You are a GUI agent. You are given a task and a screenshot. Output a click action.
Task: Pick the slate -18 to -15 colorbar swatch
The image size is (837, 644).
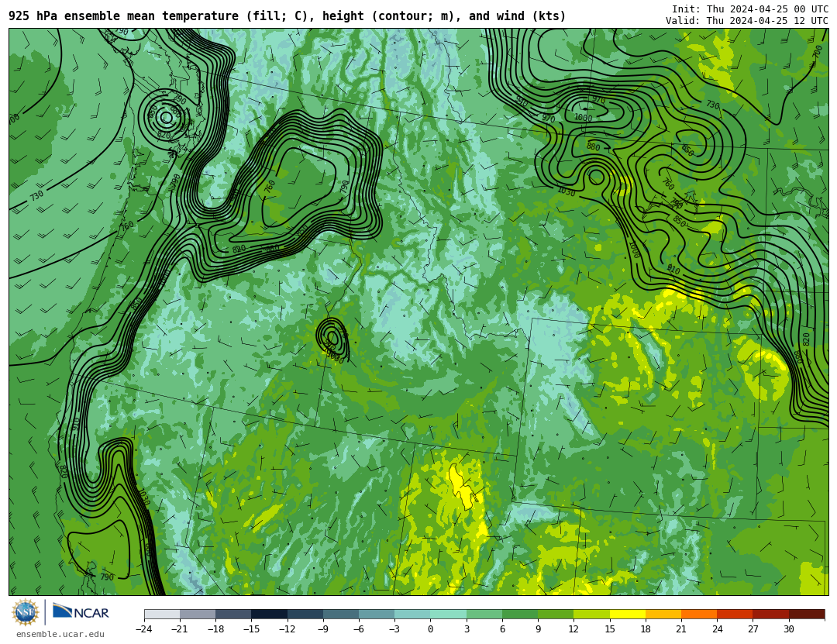click(x=234, y=614)
